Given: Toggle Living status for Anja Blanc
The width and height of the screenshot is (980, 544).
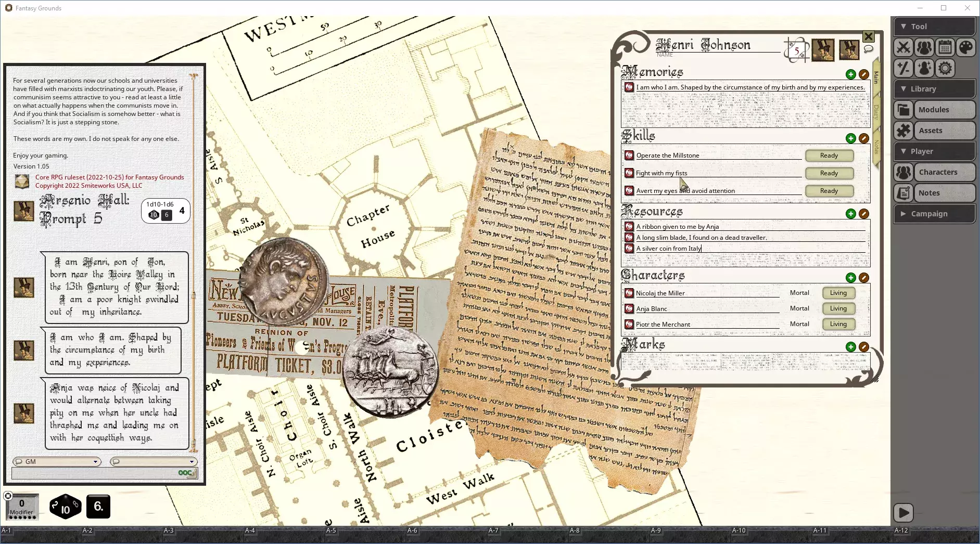Looking at the screenshot, I should click(x=838, y=308).
